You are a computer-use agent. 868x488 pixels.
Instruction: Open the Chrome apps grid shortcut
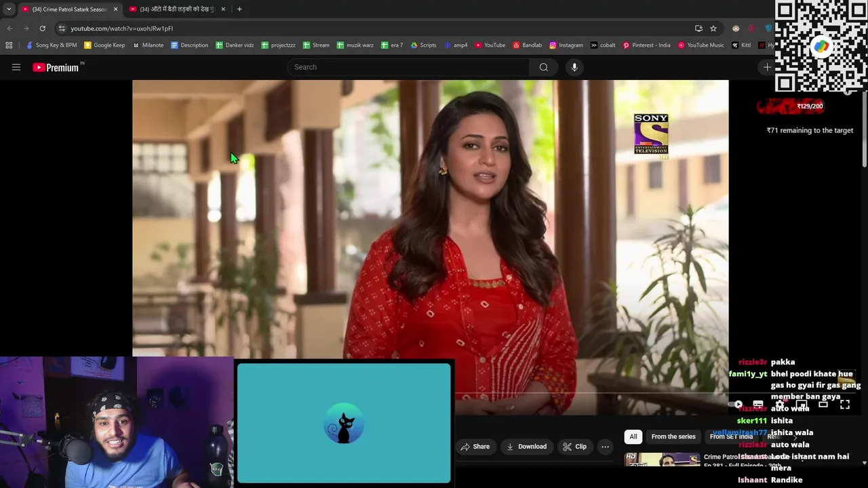9,45
